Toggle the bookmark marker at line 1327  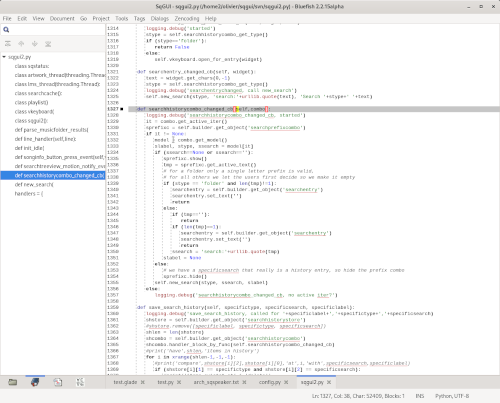(122, 109)
